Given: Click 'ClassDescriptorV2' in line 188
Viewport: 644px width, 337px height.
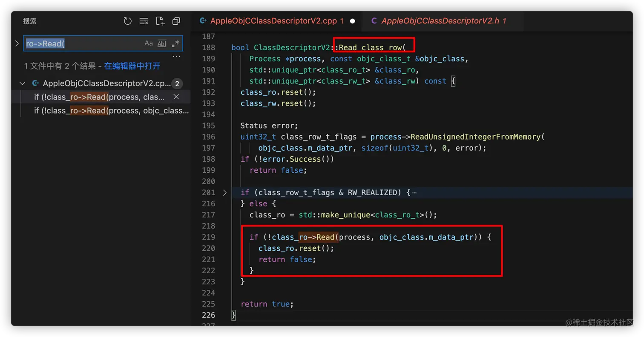Looking at the screenshot, I should click(x=292, y=48).
